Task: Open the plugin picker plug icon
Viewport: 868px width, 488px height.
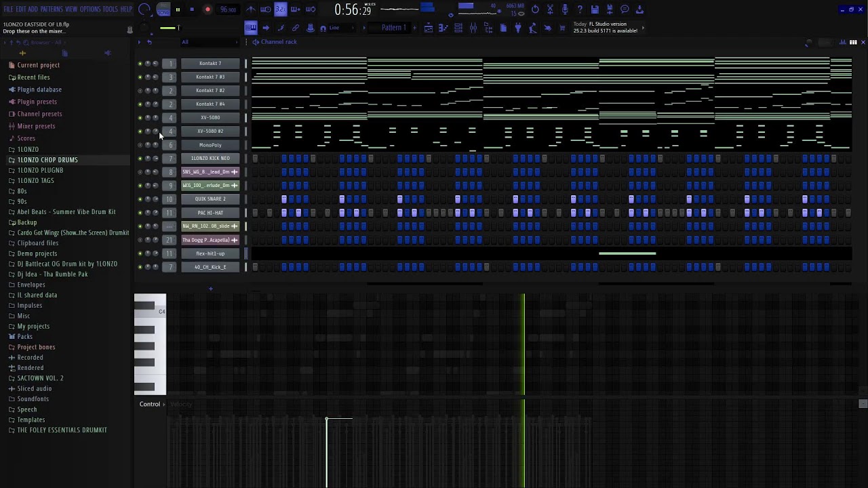Action: click(517, 28)
